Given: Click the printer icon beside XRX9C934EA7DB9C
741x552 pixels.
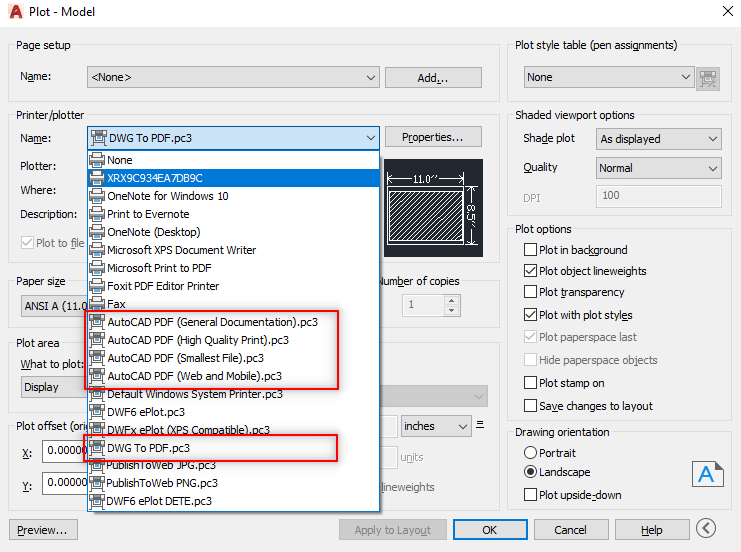Looking at the screenshot, I should pyautogui.click(x=97, y=178).
